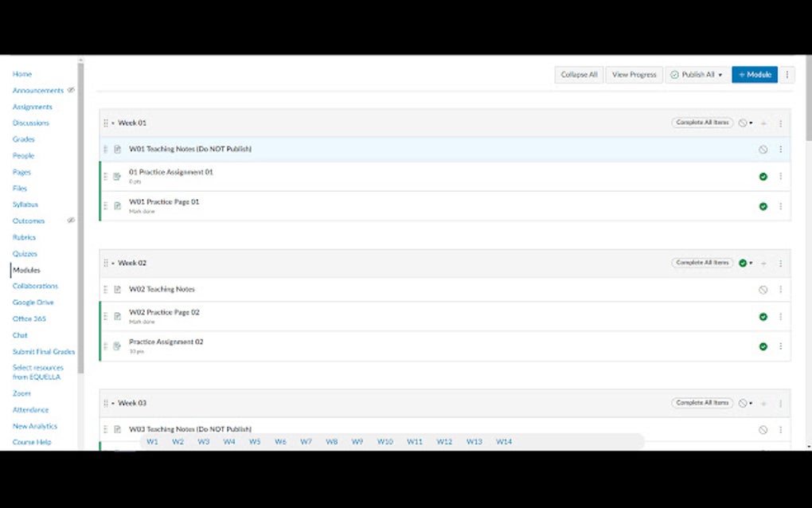812x508 pixels.
Task: Open the kebab menu for Week 01
Action: point(781,123)
